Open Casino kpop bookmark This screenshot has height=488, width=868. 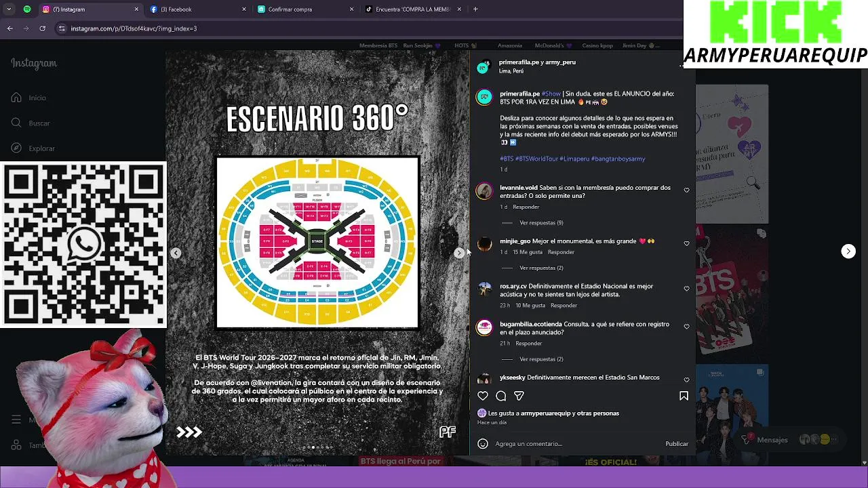coord(597,45)
